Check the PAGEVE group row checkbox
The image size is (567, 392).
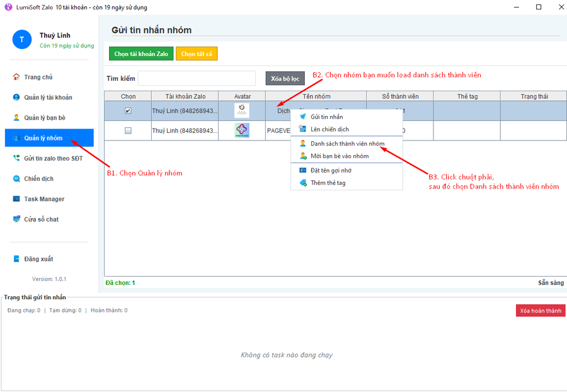(x=128, y=130)
